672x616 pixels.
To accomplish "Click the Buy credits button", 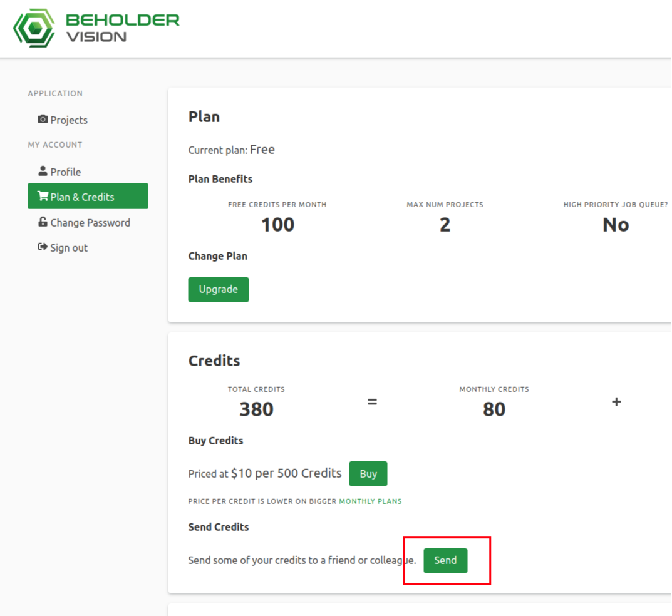I will [368, 474].
